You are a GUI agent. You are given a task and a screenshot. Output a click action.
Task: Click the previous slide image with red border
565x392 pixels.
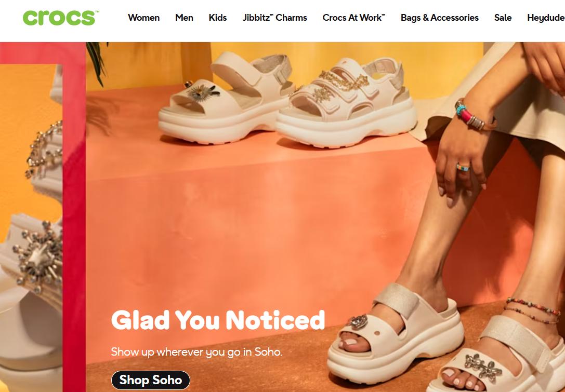(43, 217)
